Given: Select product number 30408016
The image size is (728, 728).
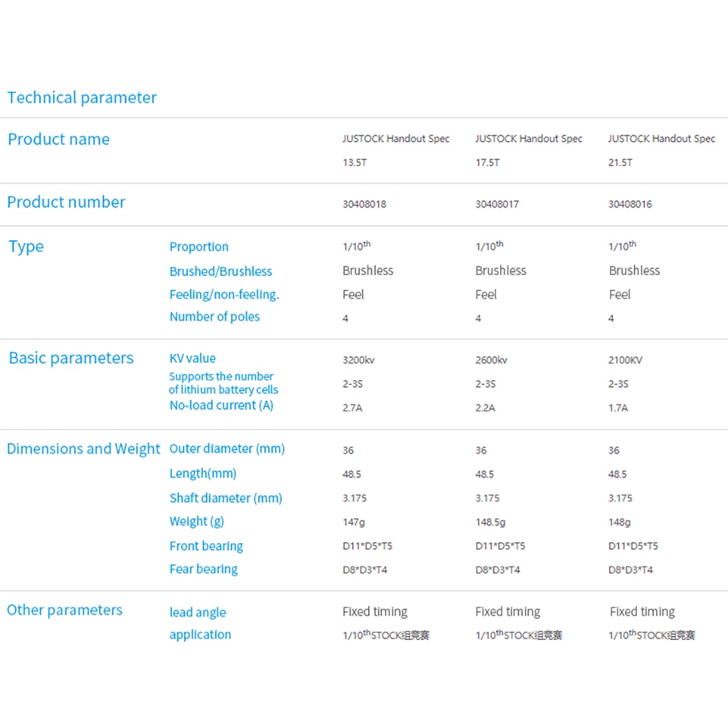Looking at the screenshot, I should [630, 205].
